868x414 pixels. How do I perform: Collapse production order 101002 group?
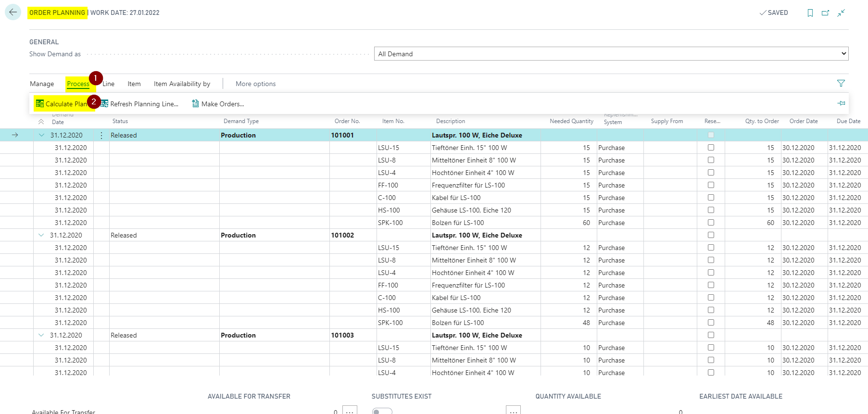pos(41,235)
